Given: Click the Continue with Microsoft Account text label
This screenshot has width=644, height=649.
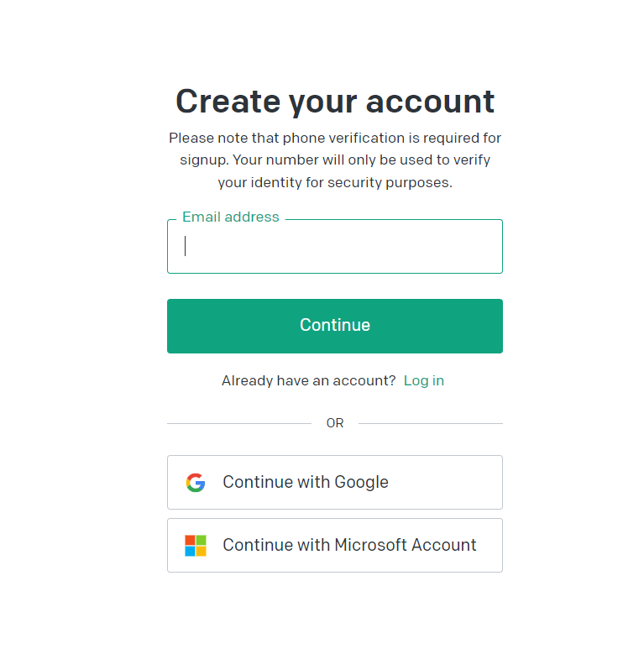Looking at the screenshot, I should [350, 545].
